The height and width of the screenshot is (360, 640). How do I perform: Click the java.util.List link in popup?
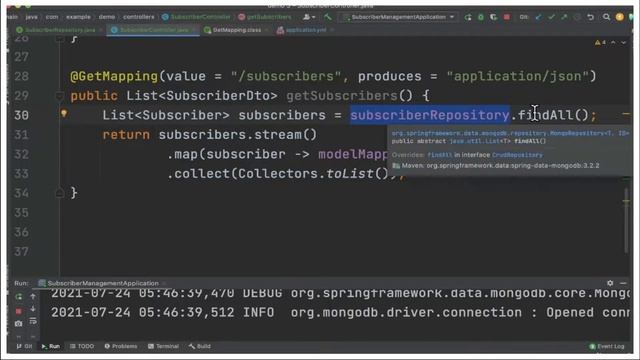pyautogui.click(x=474, y=141)
